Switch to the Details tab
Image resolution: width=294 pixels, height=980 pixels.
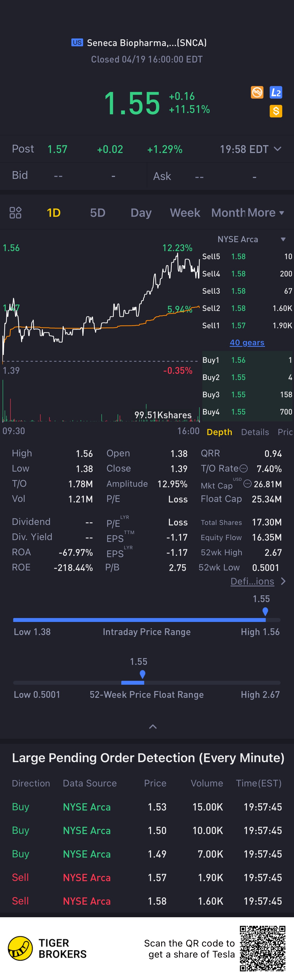[255, 432]
